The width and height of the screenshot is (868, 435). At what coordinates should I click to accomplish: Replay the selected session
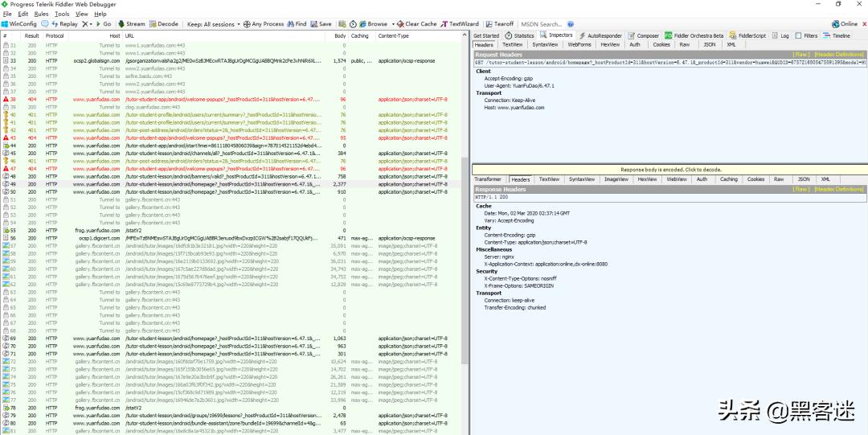(x=63, y=24)
